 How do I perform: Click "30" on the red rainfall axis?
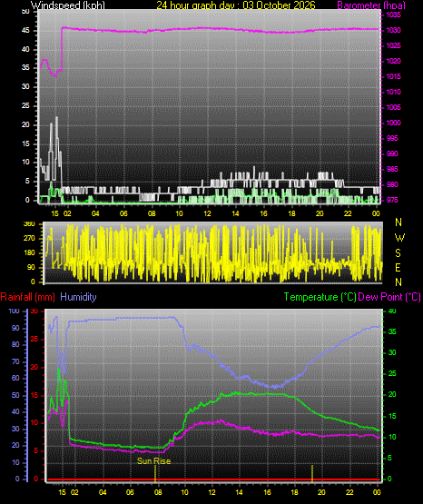pyautogui.click(x=34, y=311)
